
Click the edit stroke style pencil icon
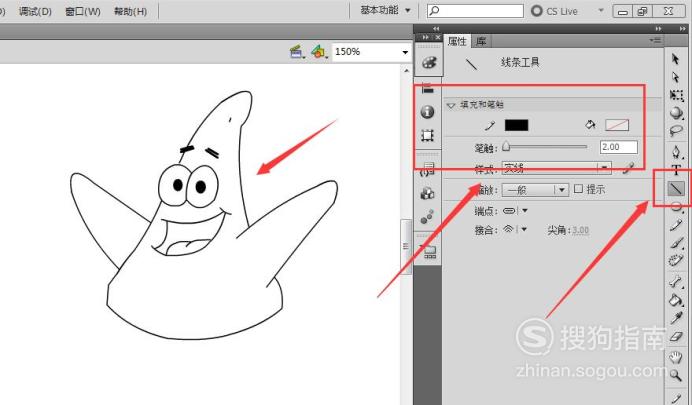click(x=628, y=168)
